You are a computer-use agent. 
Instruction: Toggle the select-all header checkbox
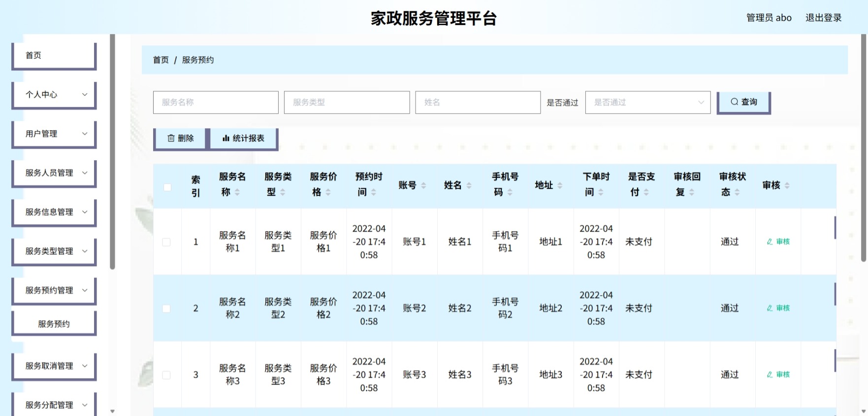point(167,187)
